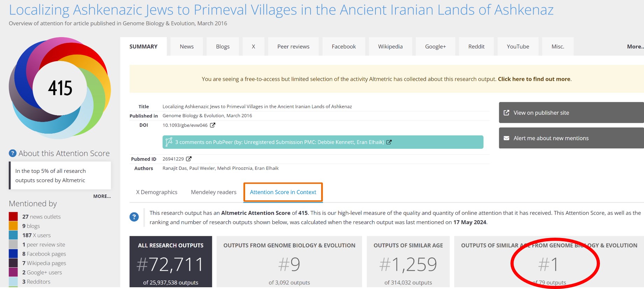Click the PubPeer logo icon in teal banner
Image resolution: width=644 pixels, height=289 pixels.
point(169,142)
